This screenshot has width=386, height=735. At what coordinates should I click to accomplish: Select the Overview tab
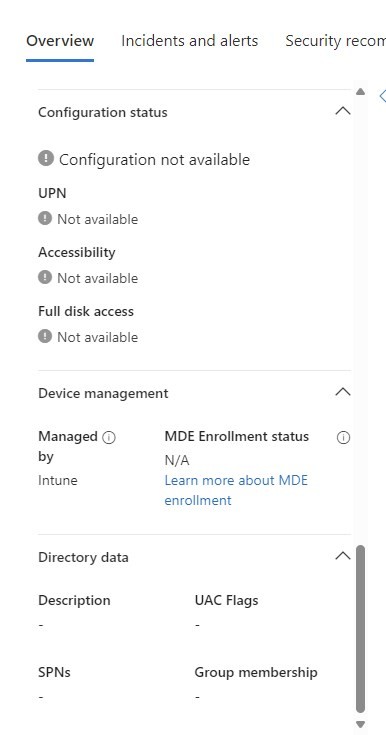pyautogui.click(x=60, y=41)
